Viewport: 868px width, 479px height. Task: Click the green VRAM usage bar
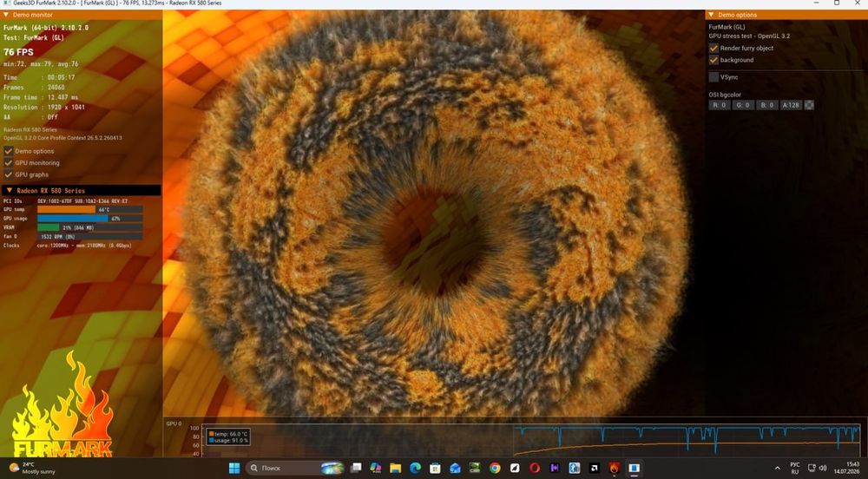point(48,227)
